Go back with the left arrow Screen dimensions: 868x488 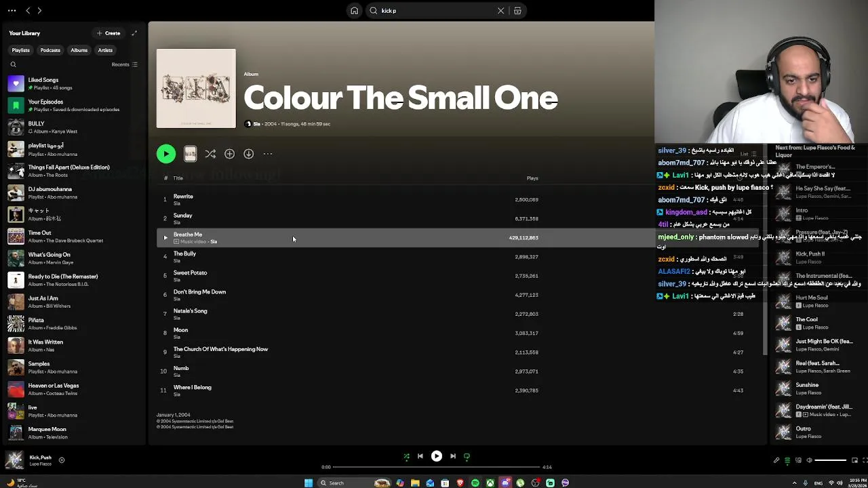coord(28,11)
